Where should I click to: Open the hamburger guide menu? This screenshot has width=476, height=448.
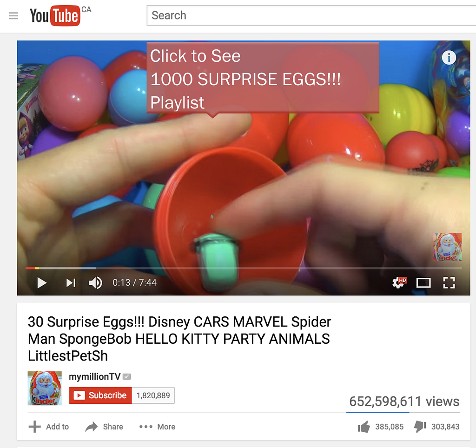[x=13, y=15]
